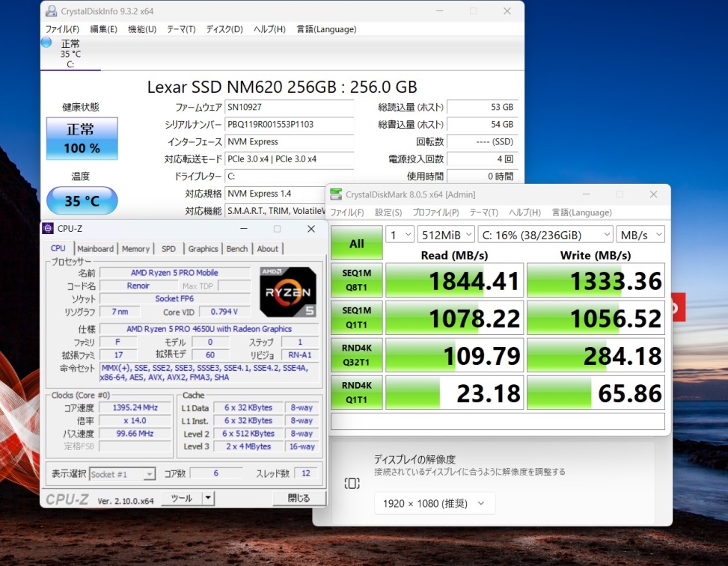Run the SEQ1M Q1T1 benchmark
The image size is (728, 566).
click(x=357, y=318)
